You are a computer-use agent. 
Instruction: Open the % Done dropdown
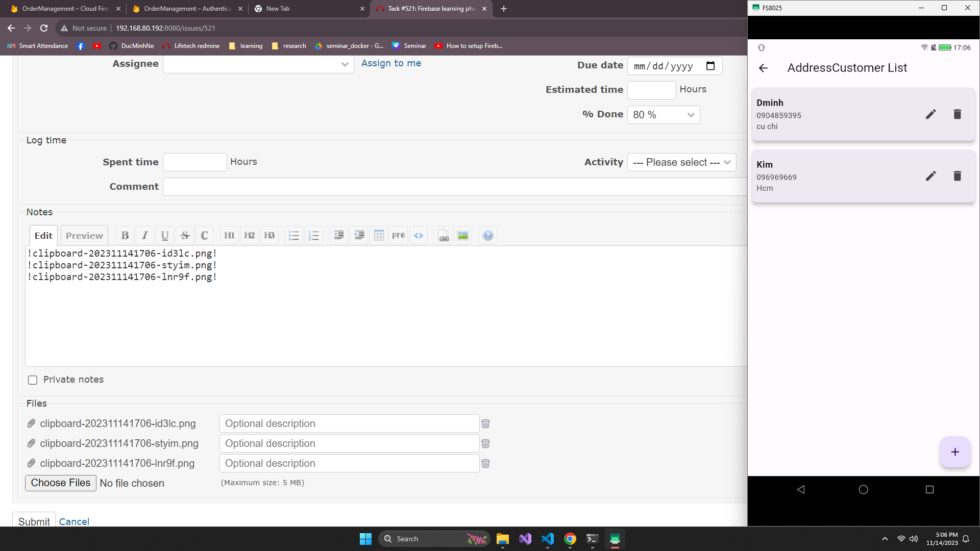(x=663, y=115)
